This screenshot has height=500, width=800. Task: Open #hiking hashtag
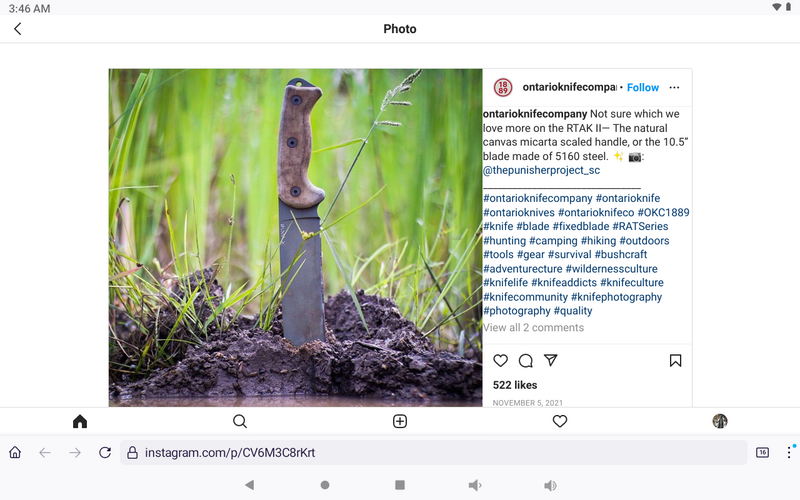tap(598, 241)
